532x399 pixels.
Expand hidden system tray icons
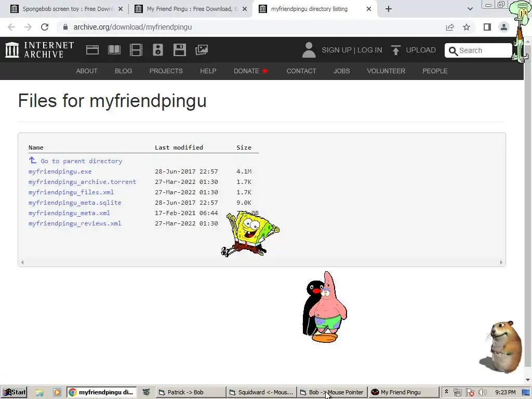[x=446, y=392]
